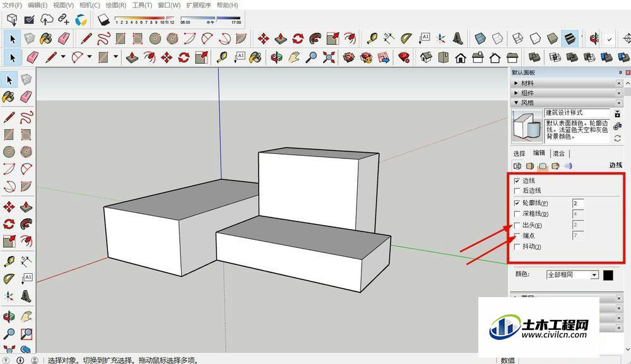This screenshot has width=631, height=364.
Task: Click the cloud upload share model icon
Action: click(x=47, y=19)
